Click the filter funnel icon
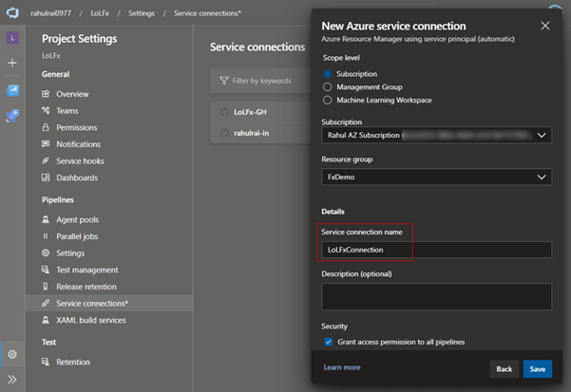The width and height of the screenshot is (571, 392). (x=224, y=81)
